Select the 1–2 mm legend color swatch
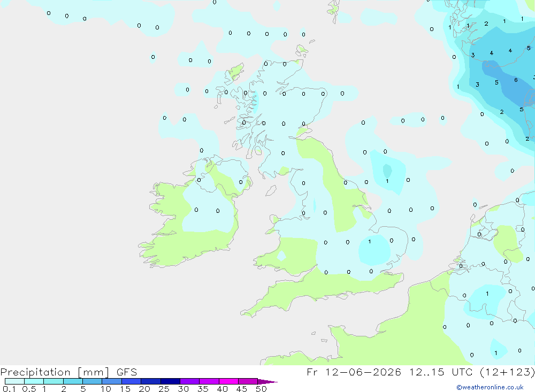 53,381
